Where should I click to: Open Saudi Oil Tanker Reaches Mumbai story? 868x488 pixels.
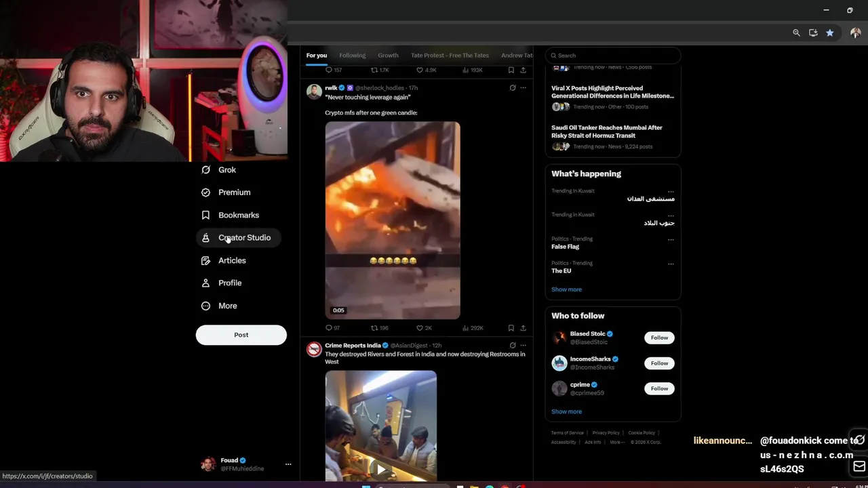tap(612, 137)
